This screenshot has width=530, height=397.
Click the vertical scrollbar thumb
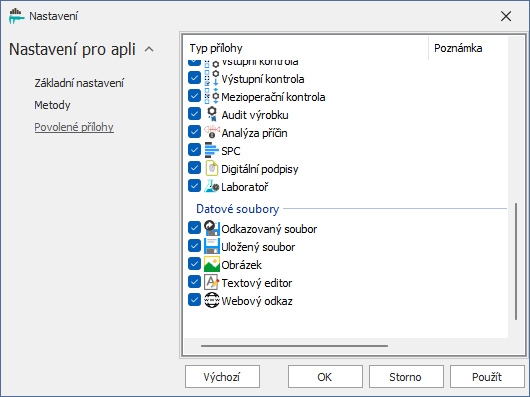516,261
